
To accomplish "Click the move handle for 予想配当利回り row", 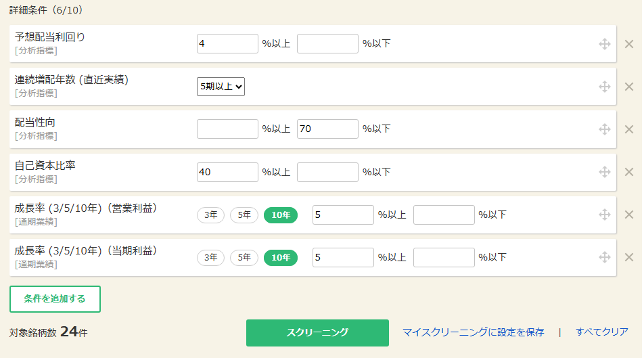I will click(605, 44).
